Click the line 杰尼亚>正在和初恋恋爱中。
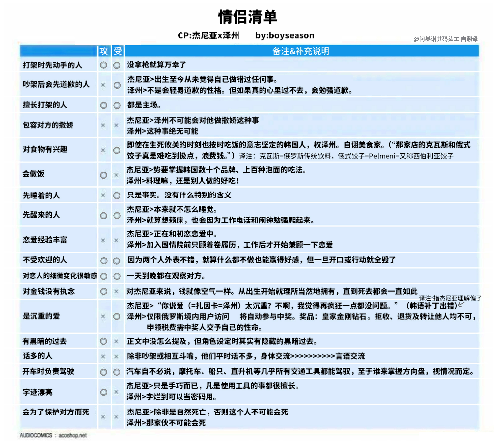Viewport: 498px width, 448px height. point(172,234)
